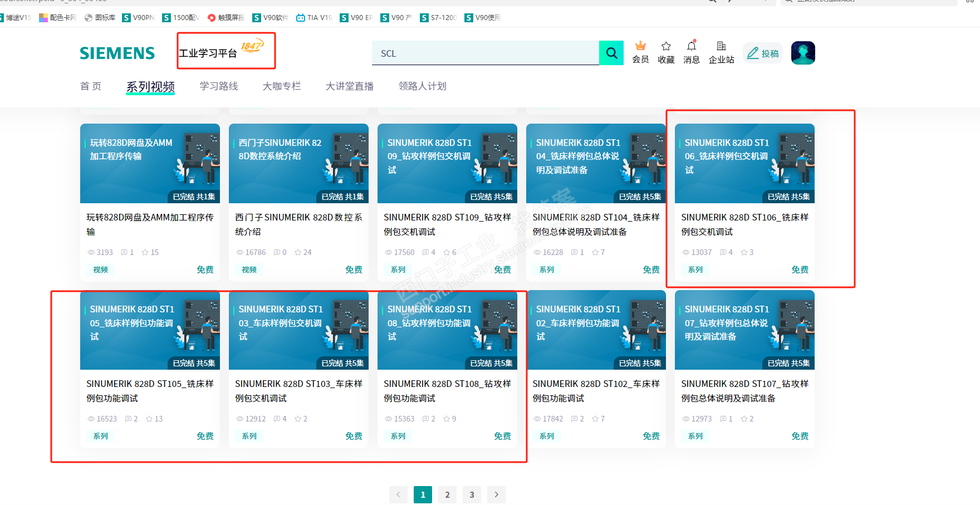The width and height of the screenshot is (980, 505).
Task: Select the 系列视频 tab
Action: (x=150, y=86)
